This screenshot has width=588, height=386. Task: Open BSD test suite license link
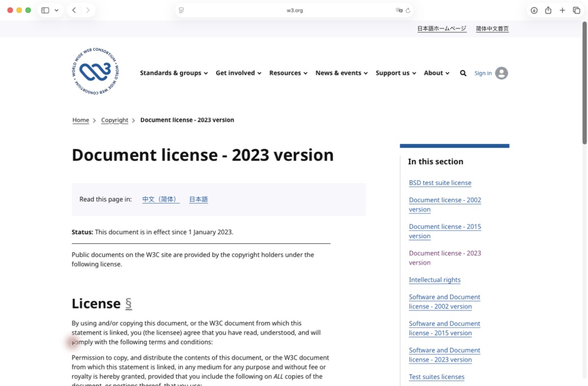pyautogui.click(x=440, y=182)
